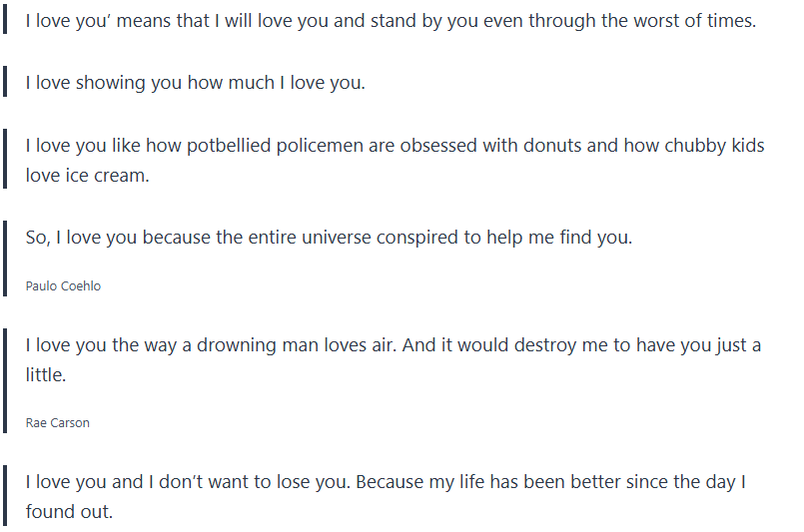Click the potbellied policemen quote's first line
The image size is (804, 532).
[x=395, y=146]
